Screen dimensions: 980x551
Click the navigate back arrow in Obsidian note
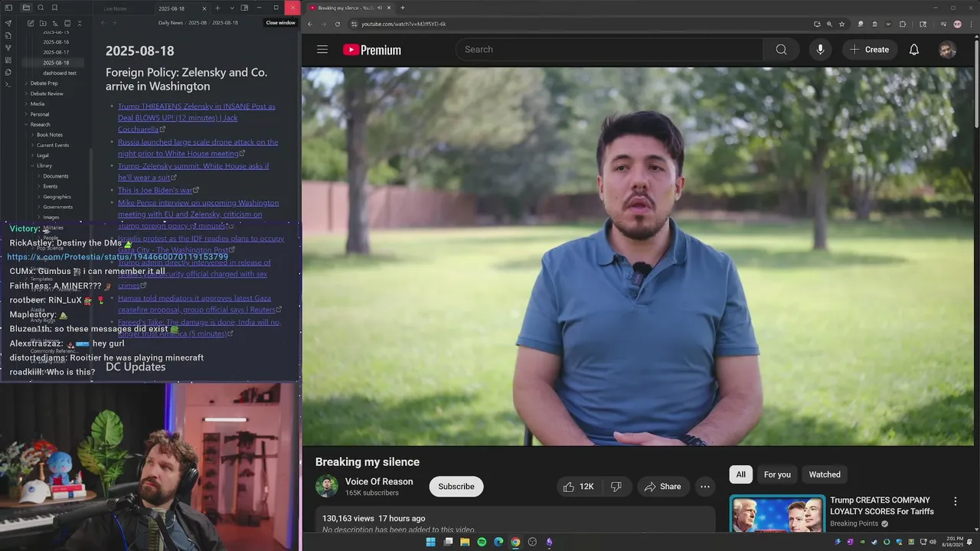tap(103, 23)
